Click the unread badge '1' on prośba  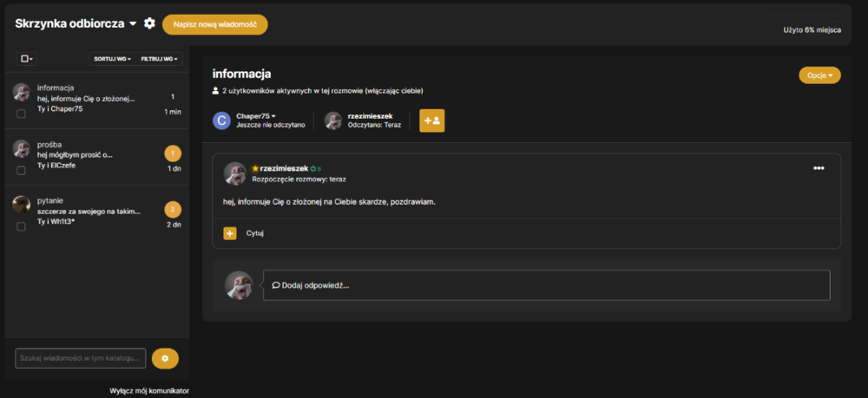coord(173,153)
